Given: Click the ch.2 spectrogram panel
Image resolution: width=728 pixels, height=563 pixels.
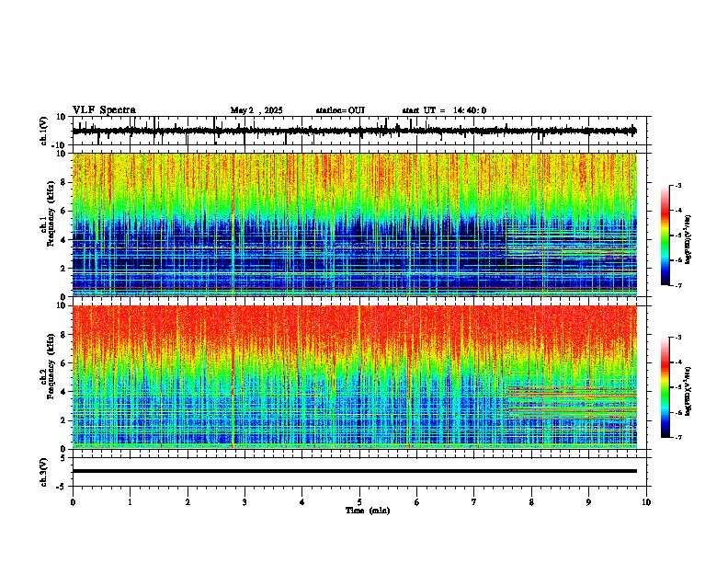Looking at the screenshot, I should pos(355,377).
